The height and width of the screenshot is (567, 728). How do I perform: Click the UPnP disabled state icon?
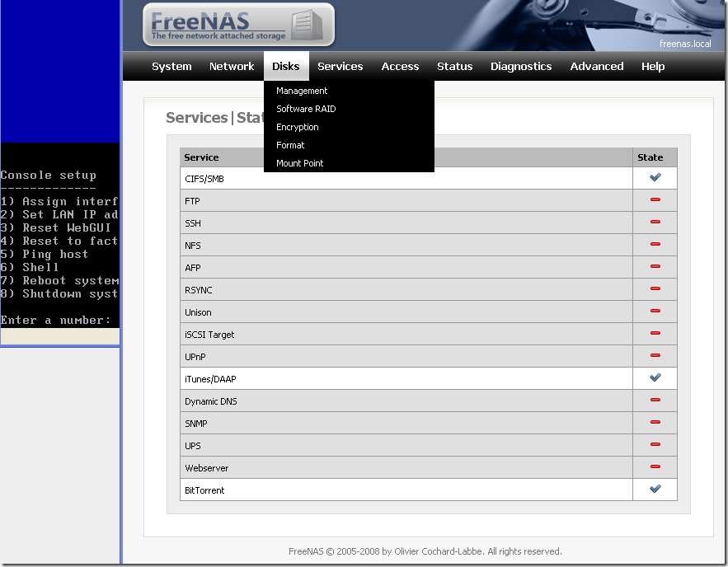pyautogui.click(x=655, y=355)
